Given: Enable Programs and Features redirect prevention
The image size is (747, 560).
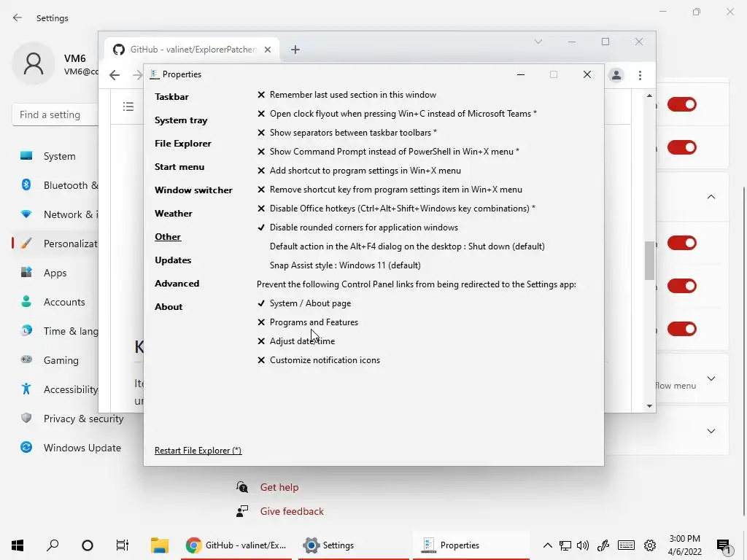Looking at the screenshot, I should pos(307,322).
